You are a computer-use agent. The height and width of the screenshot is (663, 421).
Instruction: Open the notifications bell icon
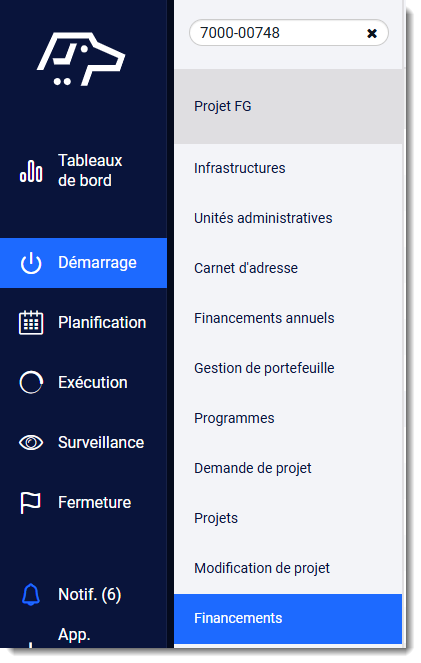(30, 595)
